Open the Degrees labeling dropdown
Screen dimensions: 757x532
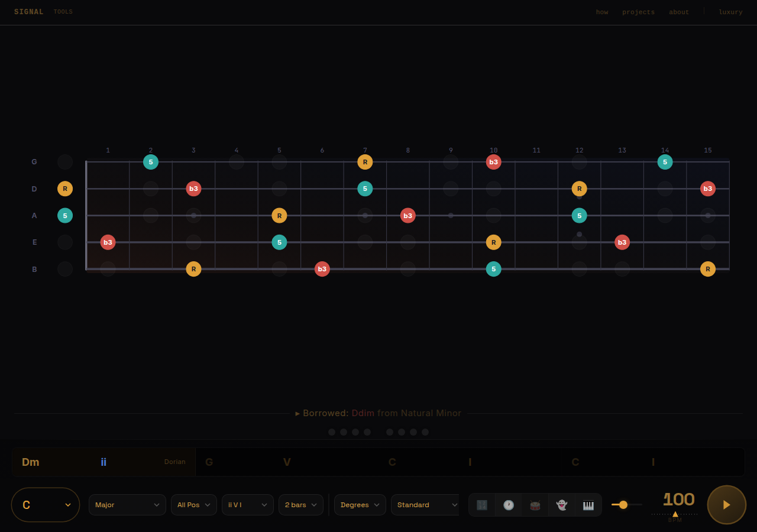coord(360,505)
